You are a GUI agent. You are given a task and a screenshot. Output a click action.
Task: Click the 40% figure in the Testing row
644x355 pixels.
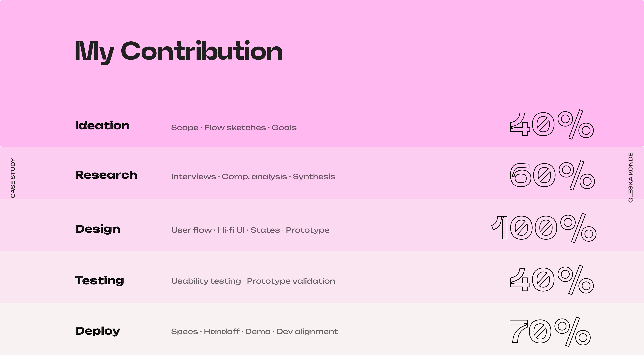coord(552,280)
